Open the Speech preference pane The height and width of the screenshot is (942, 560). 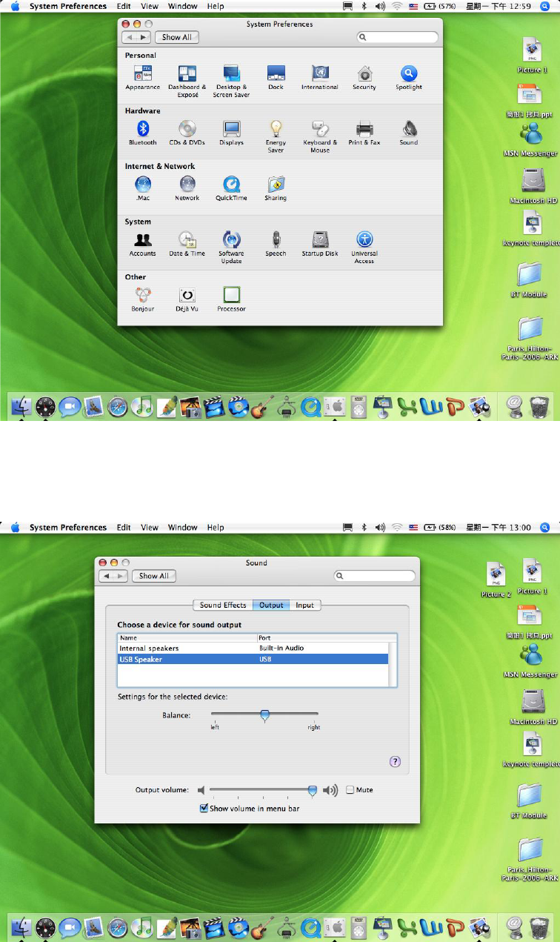276,244
